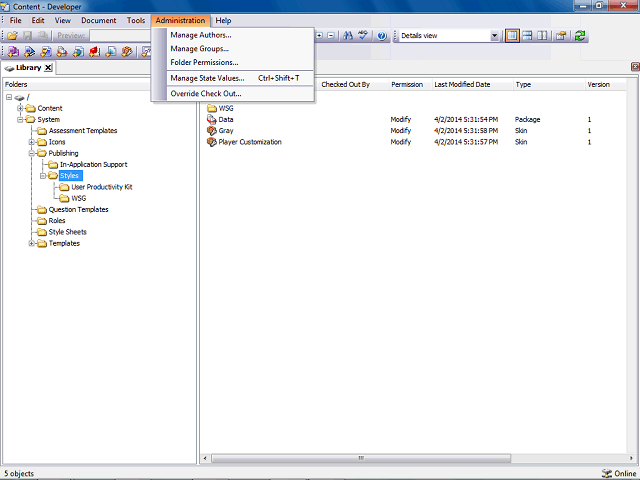Expand the Content folder node
This screenshot has height=480, width=640.
click(20, 108)
